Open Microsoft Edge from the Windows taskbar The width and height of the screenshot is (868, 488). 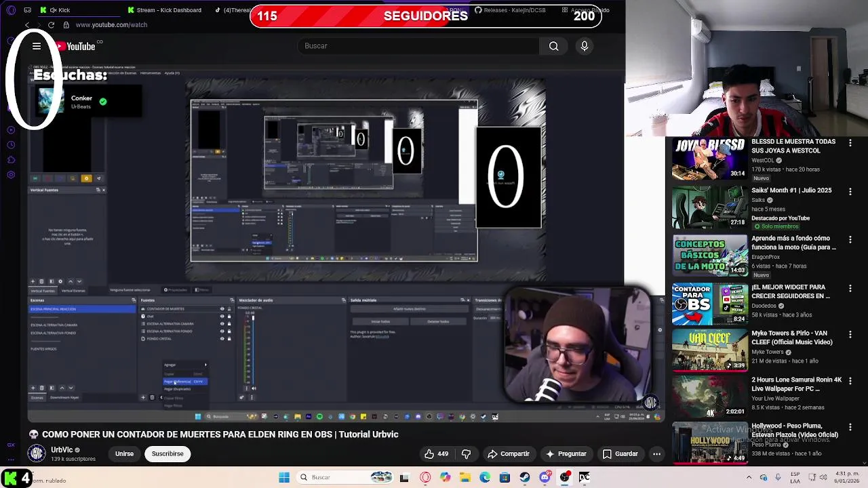pyautogui.click(x=485, y=477)
